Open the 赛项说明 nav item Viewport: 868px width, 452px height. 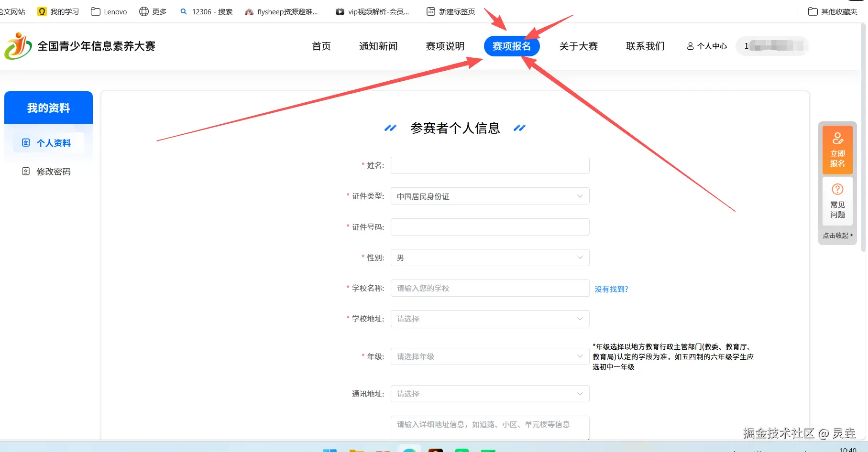[445, 46]
